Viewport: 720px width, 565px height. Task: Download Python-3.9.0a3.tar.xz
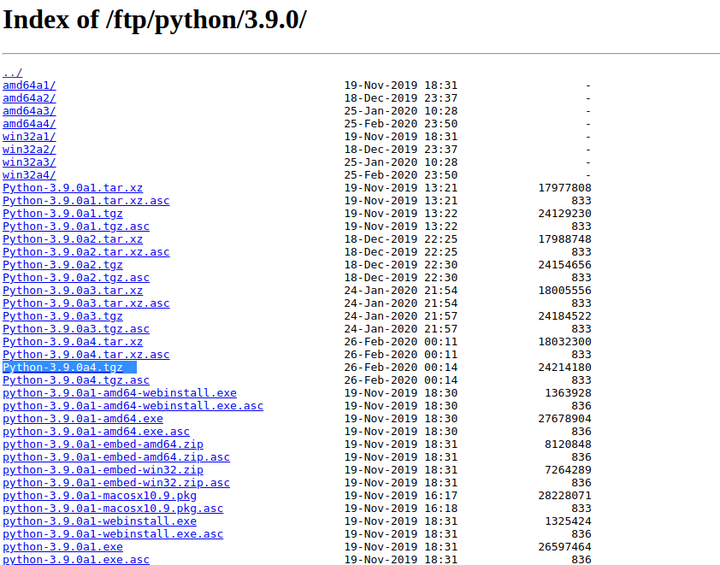(73, 291)
